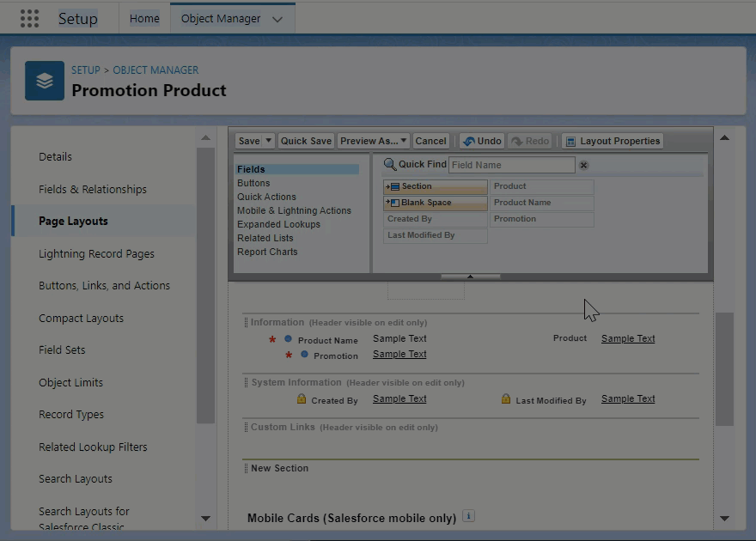Click the lock icon beside Created By

(302, 399)
